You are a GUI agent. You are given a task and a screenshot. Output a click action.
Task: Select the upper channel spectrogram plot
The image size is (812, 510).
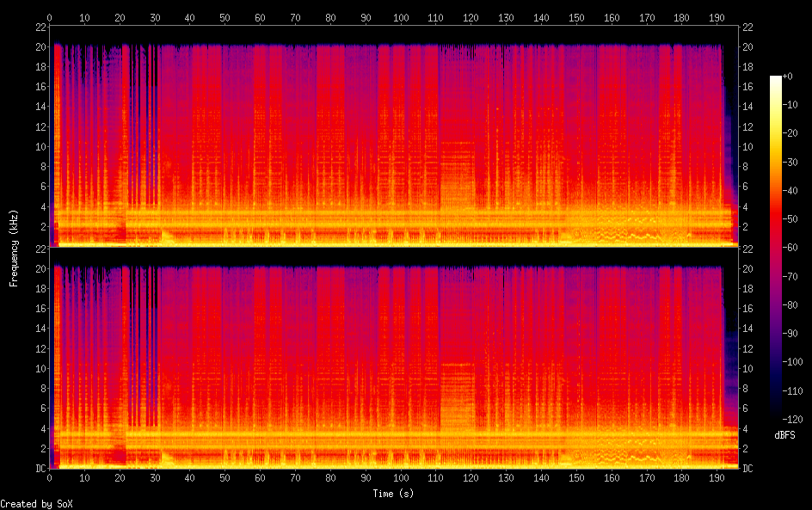393,136
